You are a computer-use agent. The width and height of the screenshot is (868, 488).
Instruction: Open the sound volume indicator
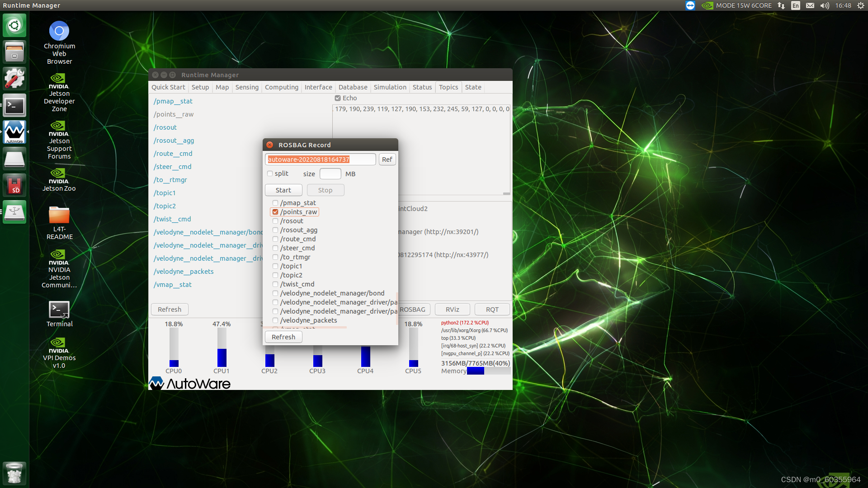(x=825, y=5)
